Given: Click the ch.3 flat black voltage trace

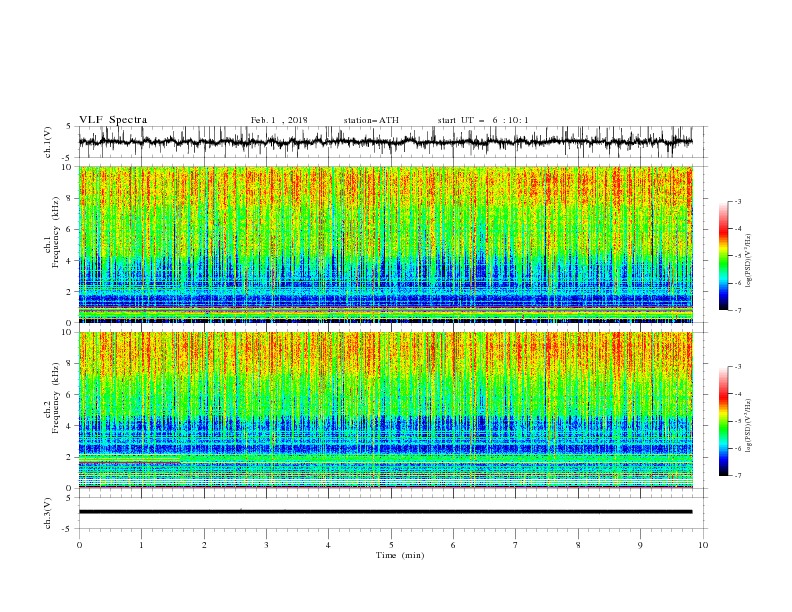Looking at the screenshot, I should tap(385, 512).
